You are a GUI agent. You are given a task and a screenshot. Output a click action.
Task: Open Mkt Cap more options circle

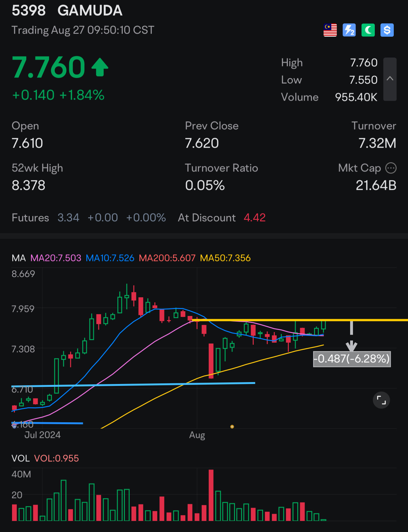pos(391,168)
